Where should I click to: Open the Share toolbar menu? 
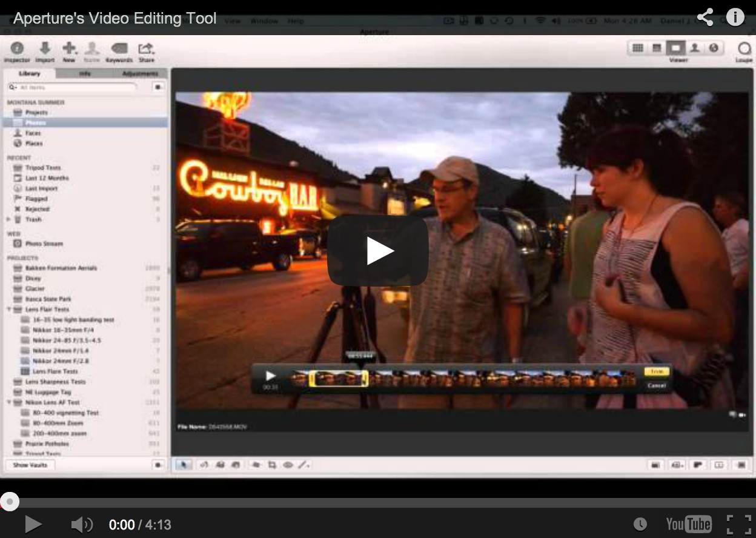point(146,51)
